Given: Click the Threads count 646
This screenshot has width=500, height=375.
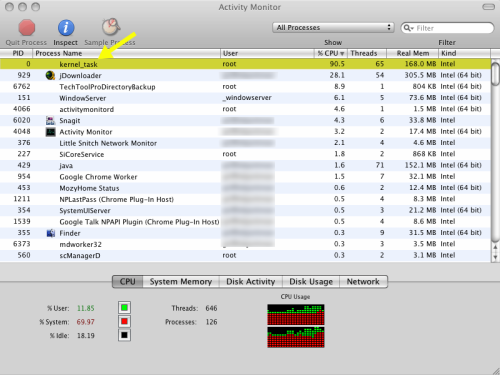Looking at the screenshot, I should pos(211,308).
